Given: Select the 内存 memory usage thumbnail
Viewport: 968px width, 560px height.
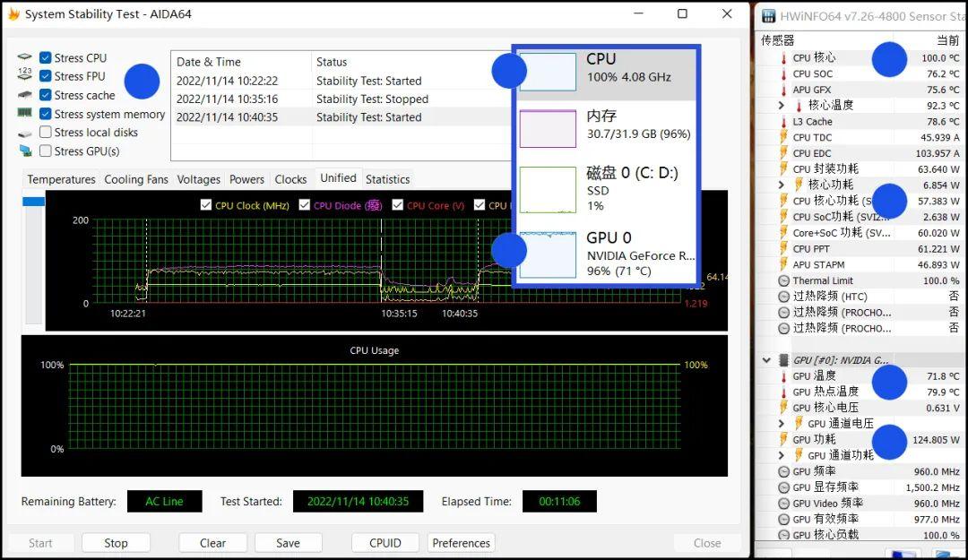Looking at the screenshot, I should (548, 129).
